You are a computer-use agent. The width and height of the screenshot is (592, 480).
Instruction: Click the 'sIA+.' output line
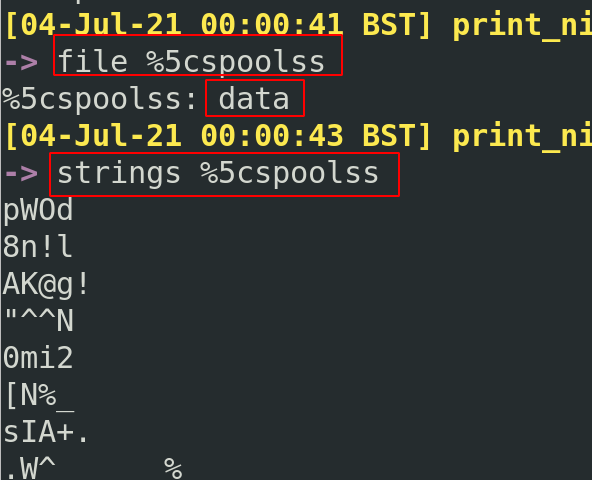pos(45,432)
